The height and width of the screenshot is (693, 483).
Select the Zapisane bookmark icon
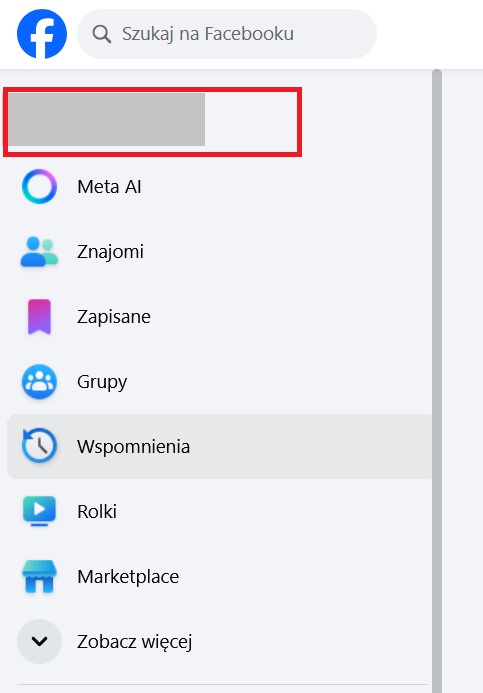39,316
